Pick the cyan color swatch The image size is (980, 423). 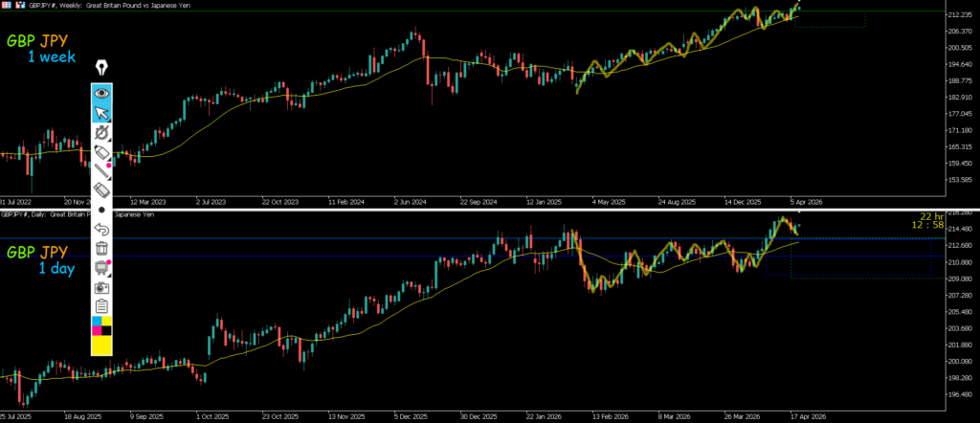[x=97, y=323]
